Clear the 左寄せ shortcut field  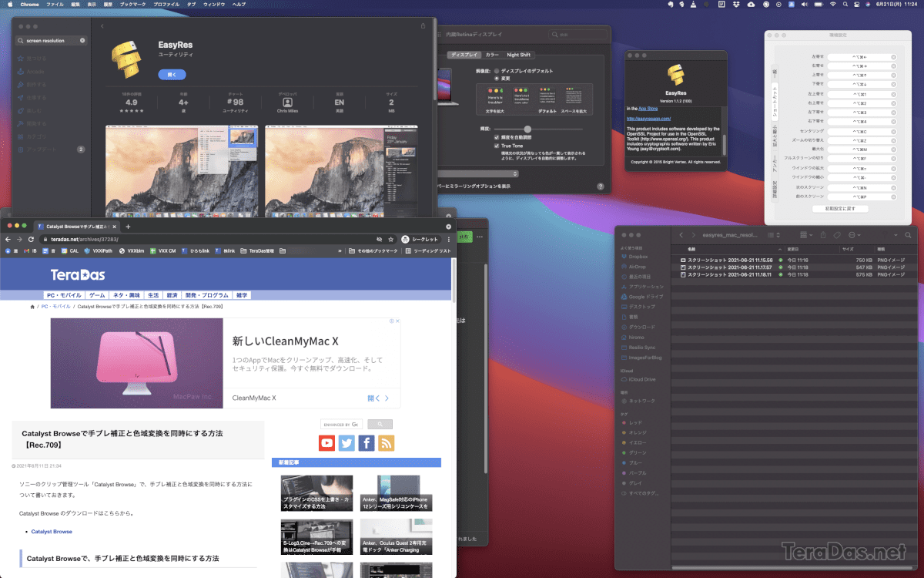[x=894, y=57]
